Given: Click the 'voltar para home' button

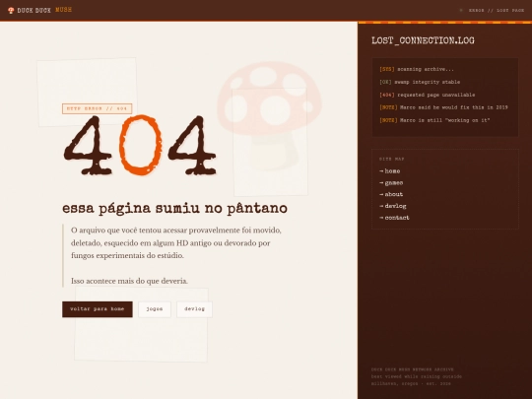Looking at the screenshot, I should (x=98, y=309).
